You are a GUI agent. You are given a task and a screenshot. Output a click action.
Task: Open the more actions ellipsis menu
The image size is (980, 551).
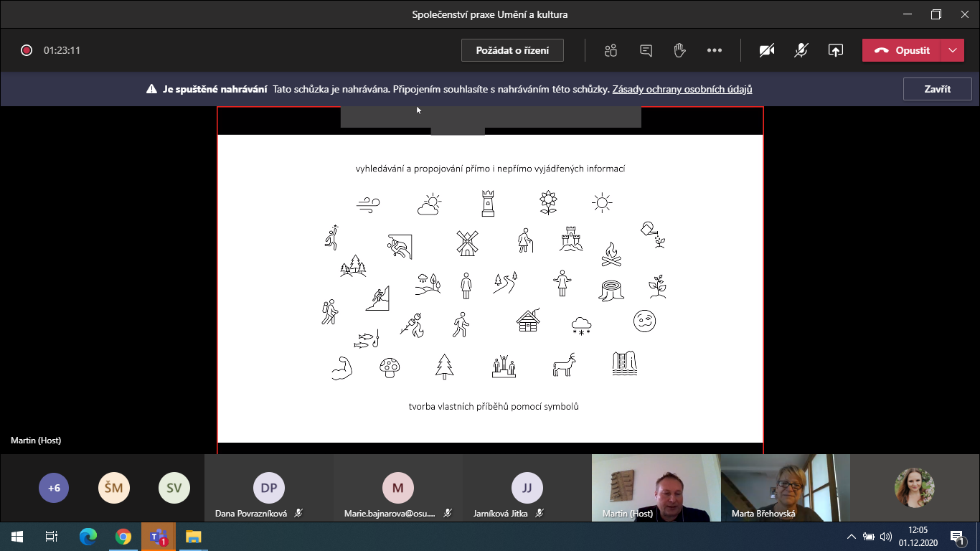tap(714, 50)
